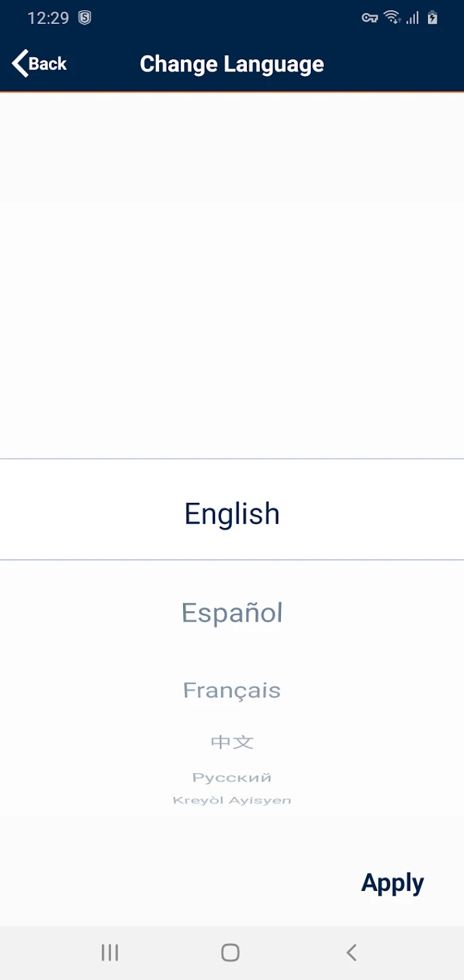Select English in the language picker

[232, 514]
